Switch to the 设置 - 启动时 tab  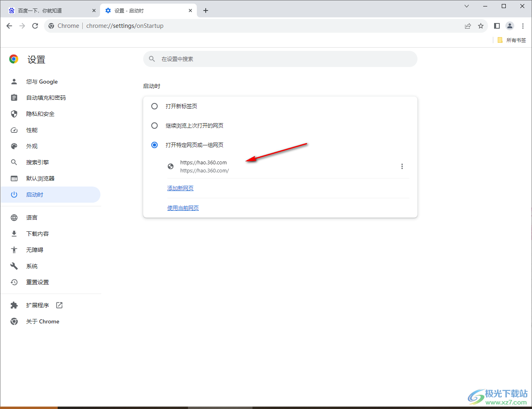(x=148, y=10)
